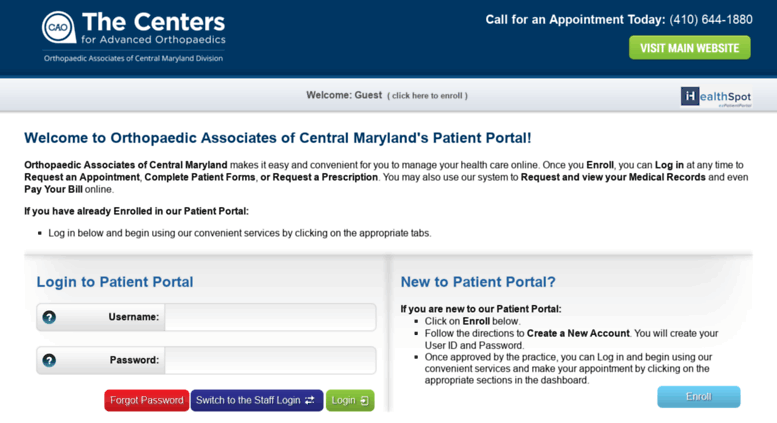Focus the Password text field
The image size is (777, 423).
click(x=270, y=360)
